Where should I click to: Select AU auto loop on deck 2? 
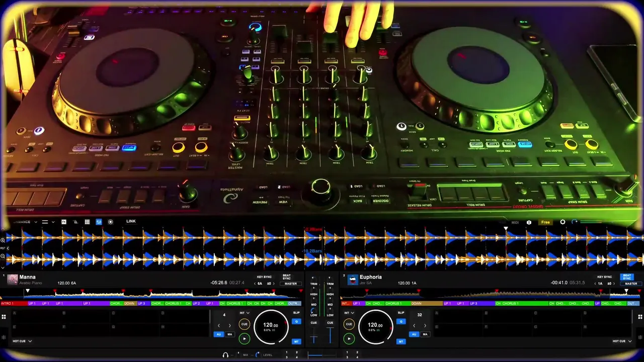(414, 334)
